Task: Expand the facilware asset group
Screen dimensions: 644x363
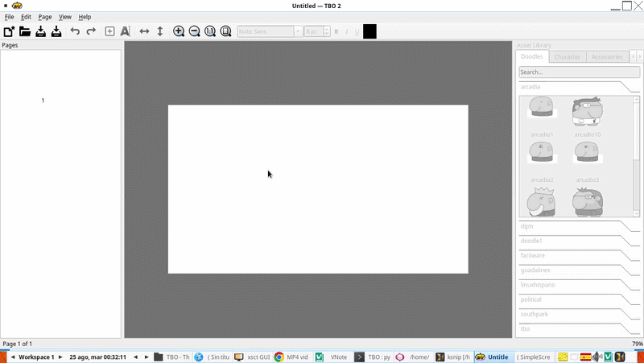Action: (x=579, y=255)
